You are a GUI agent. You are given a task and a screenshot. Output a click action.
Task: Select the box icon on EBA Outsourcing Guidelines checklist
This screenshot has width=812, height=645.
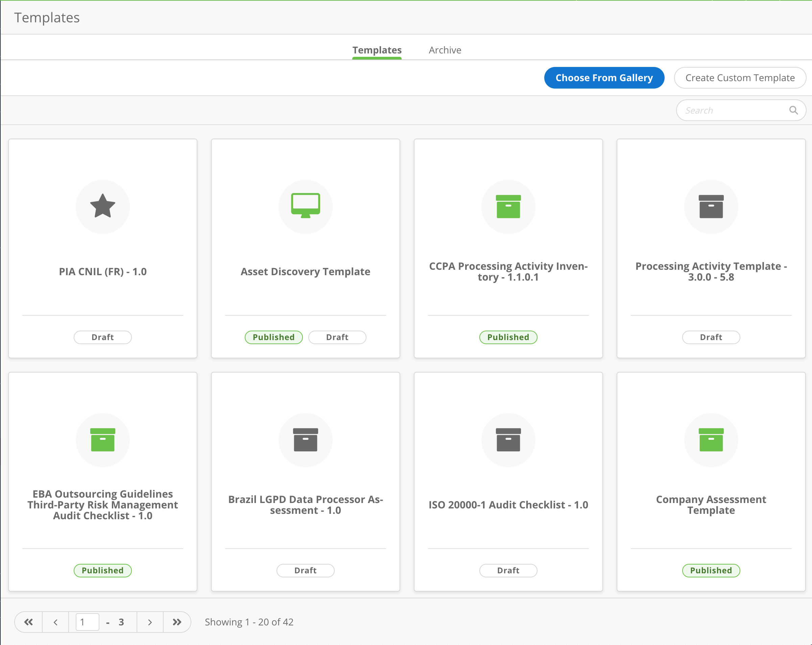point(102,440)
